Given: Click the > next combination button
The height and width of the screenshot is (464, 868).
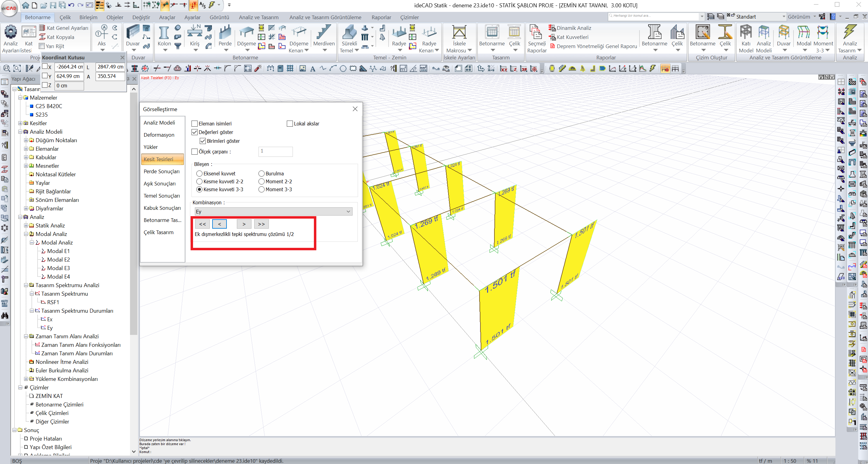Looking at the screenshot, I should click(x=244, y=224).
